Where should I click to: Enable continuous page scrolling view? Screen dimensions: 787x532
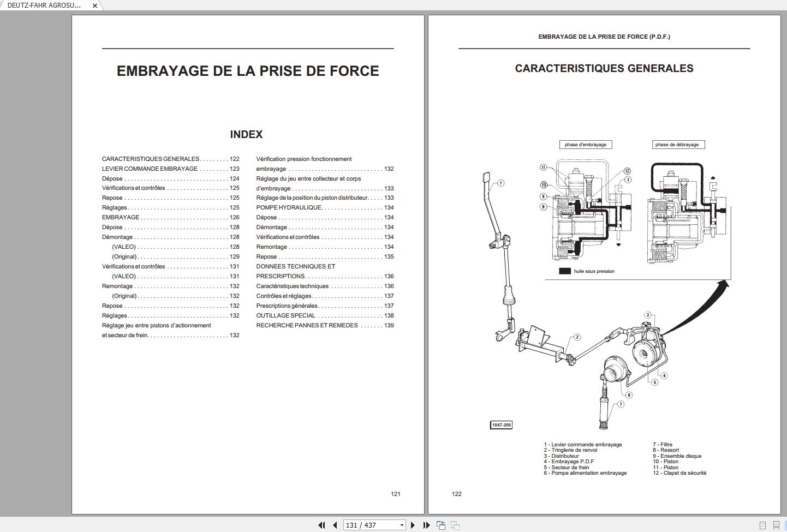point(776,525)
